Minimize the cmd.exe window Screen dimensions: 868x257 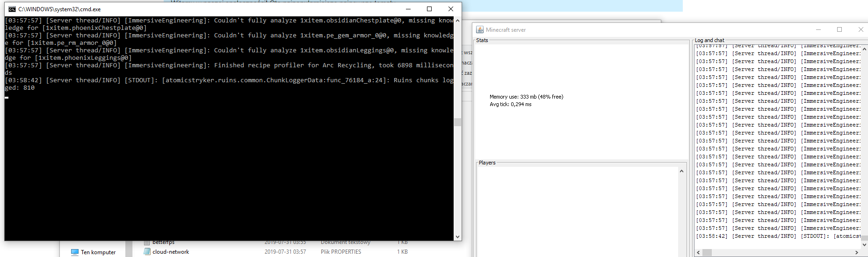tap(408, 9)
